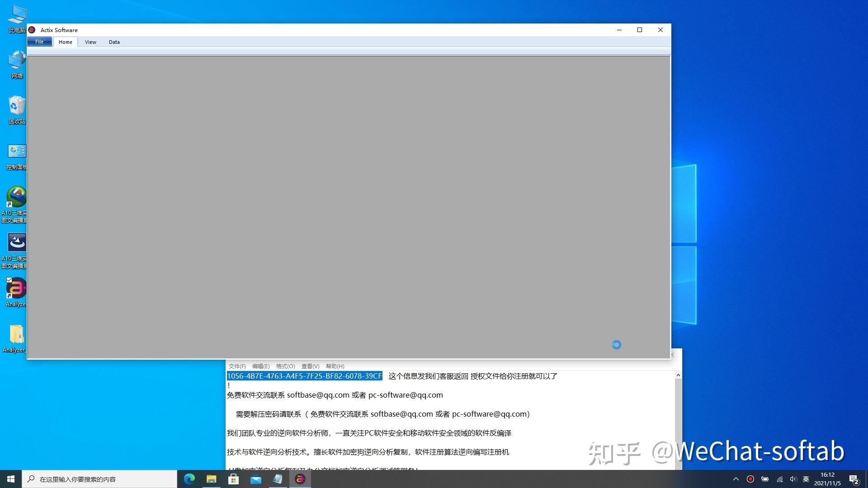
Task: Toggle the network status tray icon
Action: tap(779, 479)
